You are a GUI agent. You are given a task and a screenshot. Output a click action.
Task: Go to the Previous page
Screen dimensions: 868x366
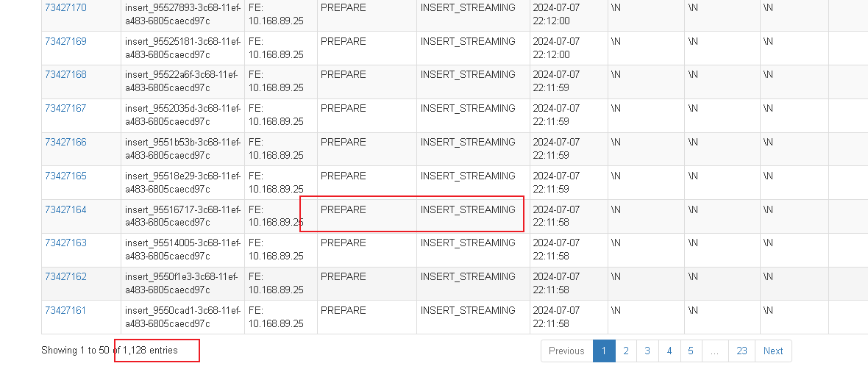[566, 351]
